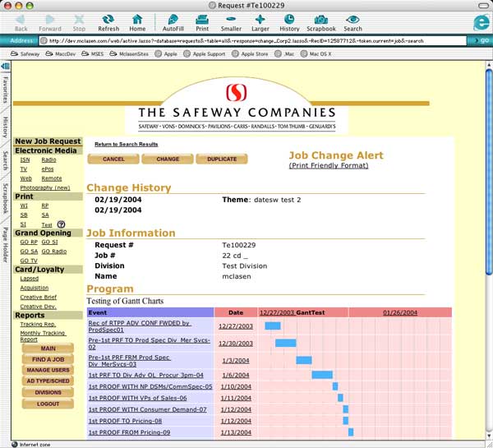The width and height of the screenshot is (493, 448).
Task: Click the MANAGE USERS button
Action: 48,370
